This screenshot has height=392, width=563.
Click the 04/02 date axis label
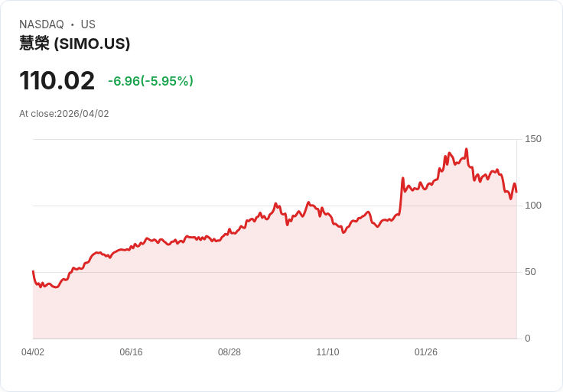coord(33,352)
